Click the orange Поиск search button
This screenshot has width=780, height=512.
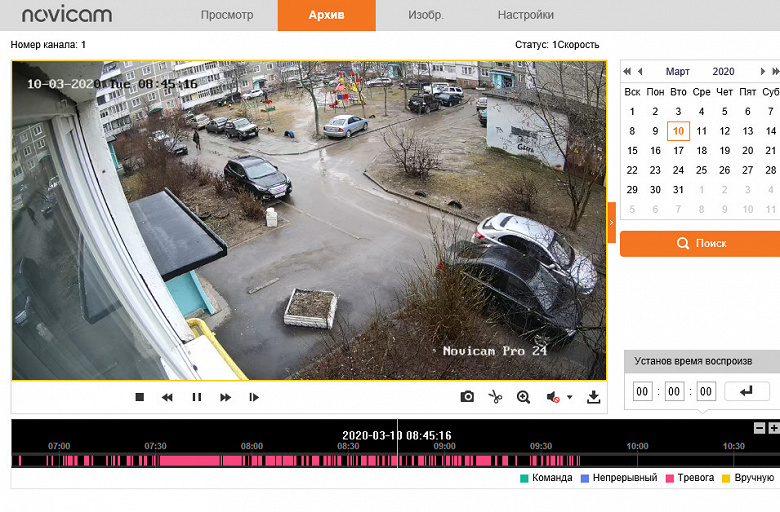pyautogui.click(x=700, y=243)
